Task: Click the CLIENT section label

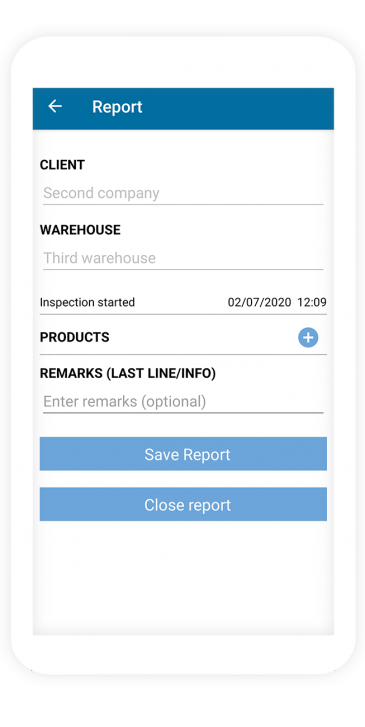Action: click(x=62, y=165)
